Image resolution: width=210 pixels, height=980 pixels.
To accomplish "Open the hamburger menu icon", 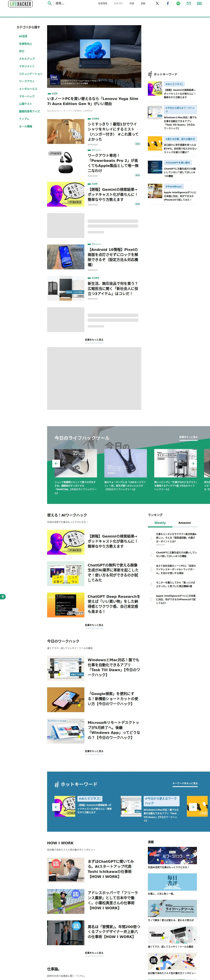I will pyautogui.click(x=199, y=3).
